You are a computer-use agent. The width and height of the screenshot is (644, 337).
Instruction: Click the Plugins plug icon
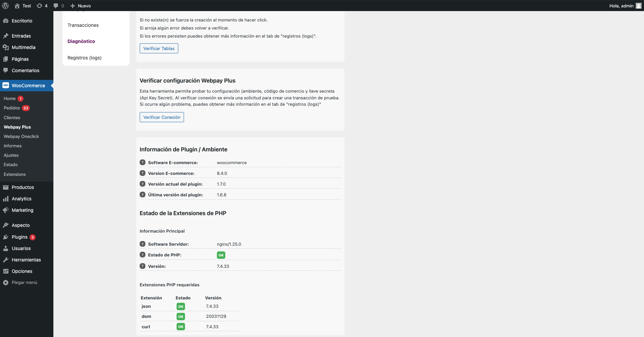pyautogui.click(x=6, y=237)
